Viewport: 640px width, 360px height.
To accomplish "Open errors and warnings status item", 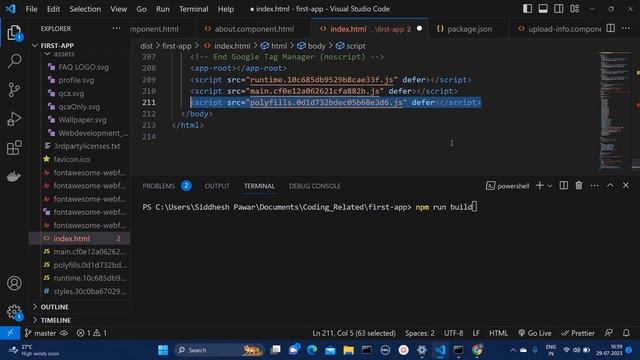I will click(x=92, y=333).
